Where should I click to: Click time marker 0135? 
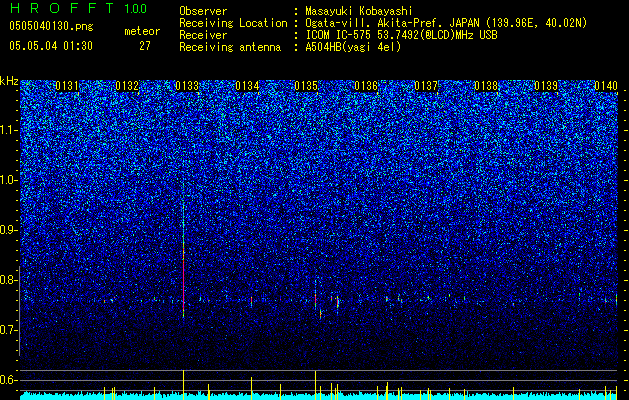point(306,86)
